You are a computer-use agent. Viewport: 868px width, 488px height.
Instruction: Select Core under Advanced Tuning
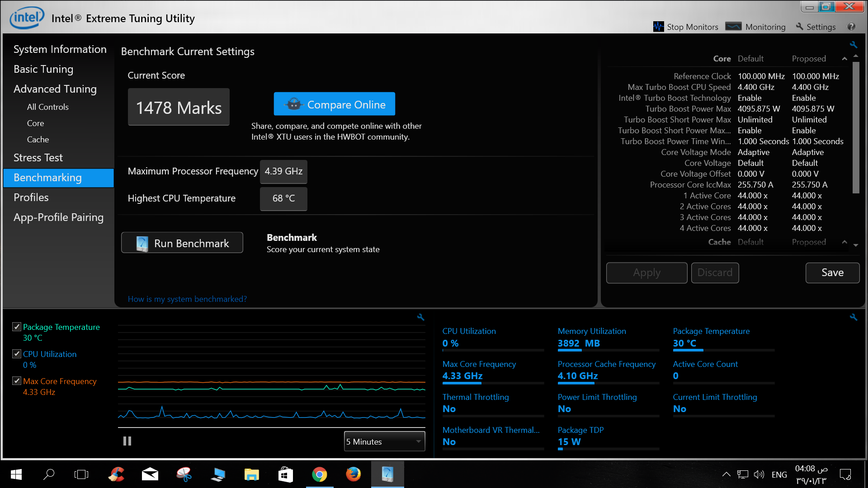click(x=36, y=123)
